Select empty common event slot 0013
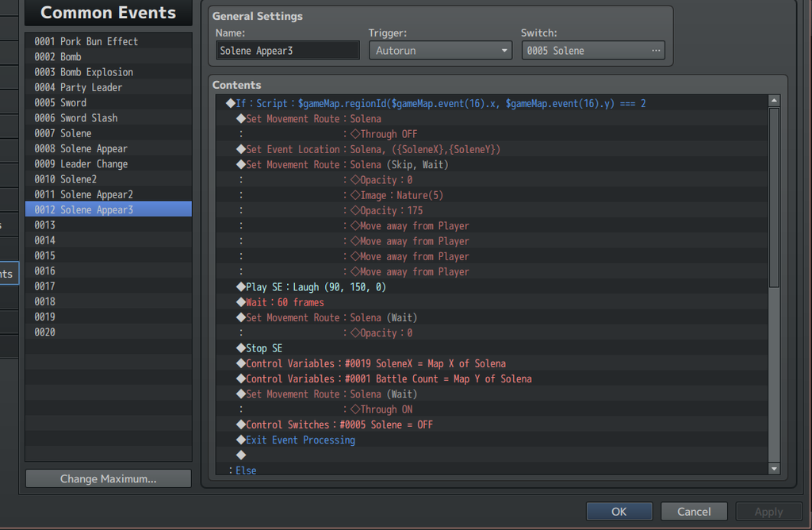Viewport: 812px width, 530px height. coord(45,225)
